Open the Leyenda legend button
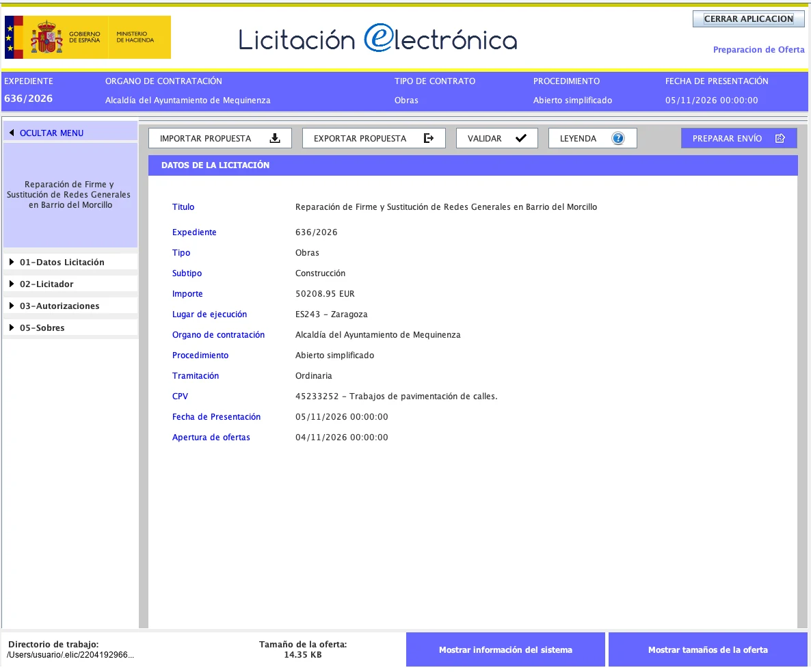 593,138
